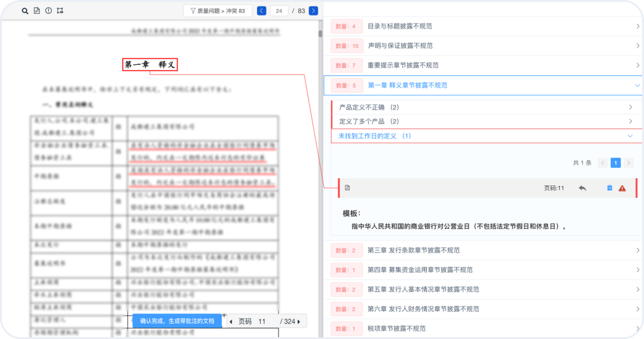The image size is (644, 339).
Task: Click the info circle icon in toolbar
Action: click(x=48, y=11)
